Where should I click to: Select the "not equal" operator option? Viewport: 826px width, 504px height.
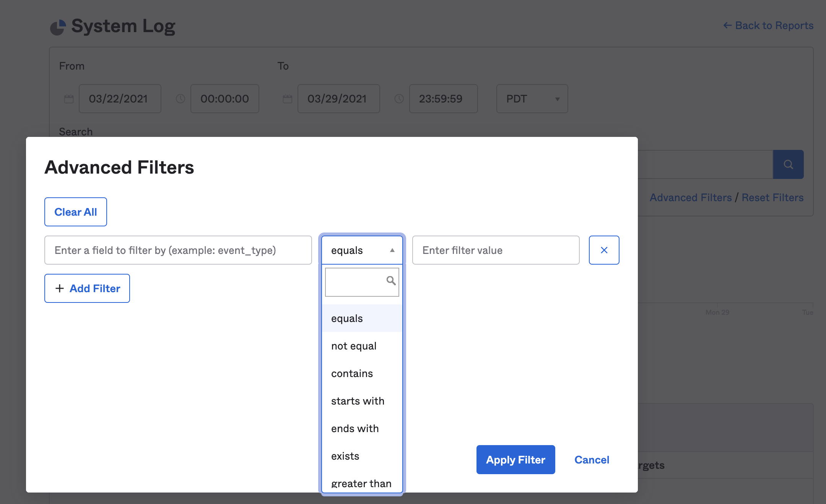click(x=353, y=346)
